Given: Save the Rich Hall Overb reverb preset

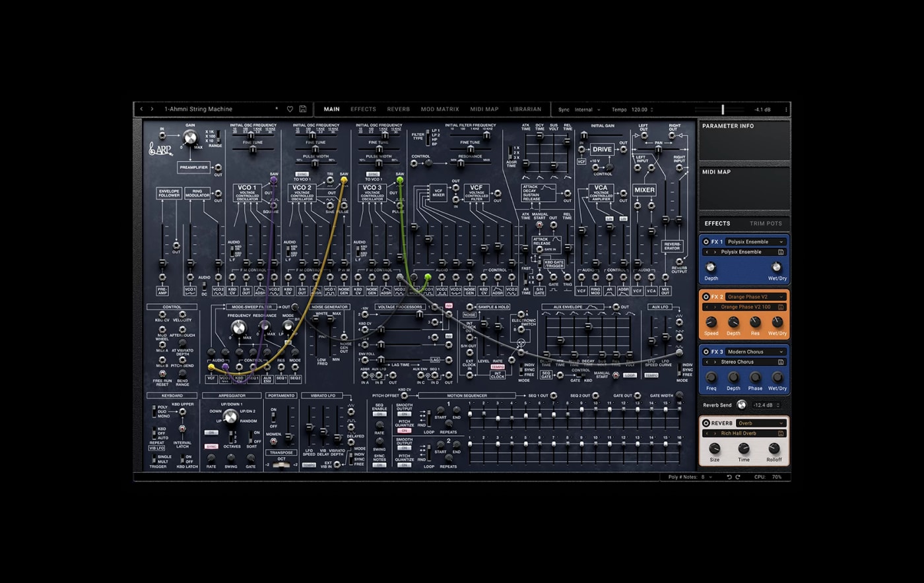Looking at the screenshot, I should (x=781, y=433).
